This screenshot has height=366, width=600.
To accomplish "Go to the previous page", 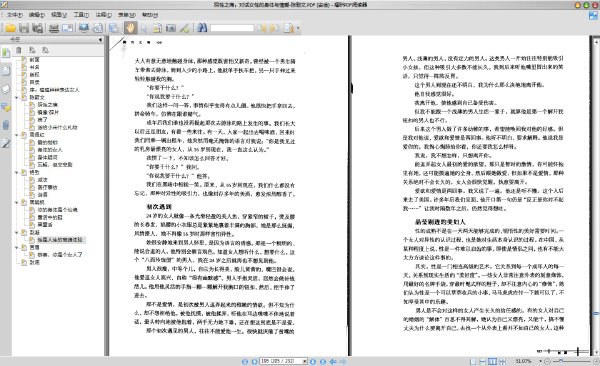I will click(254, 361).
